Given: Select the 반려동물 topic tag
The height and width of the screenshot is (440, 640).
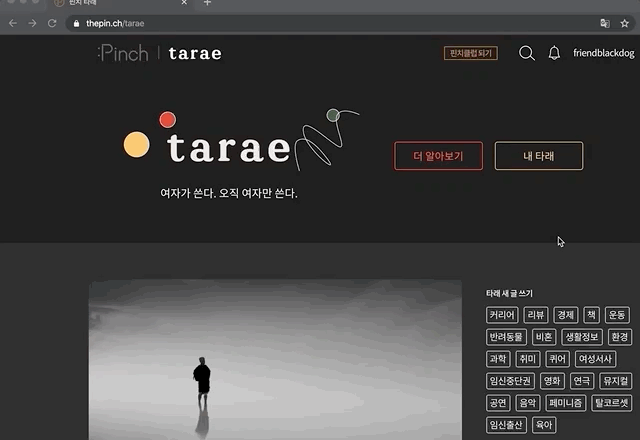Looking at the screenshot, I should click(x=506, y=337).
